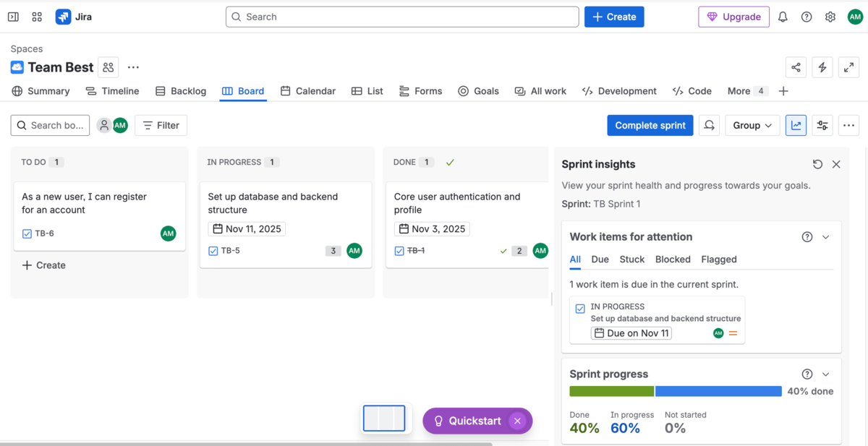Open the app switcher grid icon
The width and height of the screenshot is (868, 446).
(36, 17)
